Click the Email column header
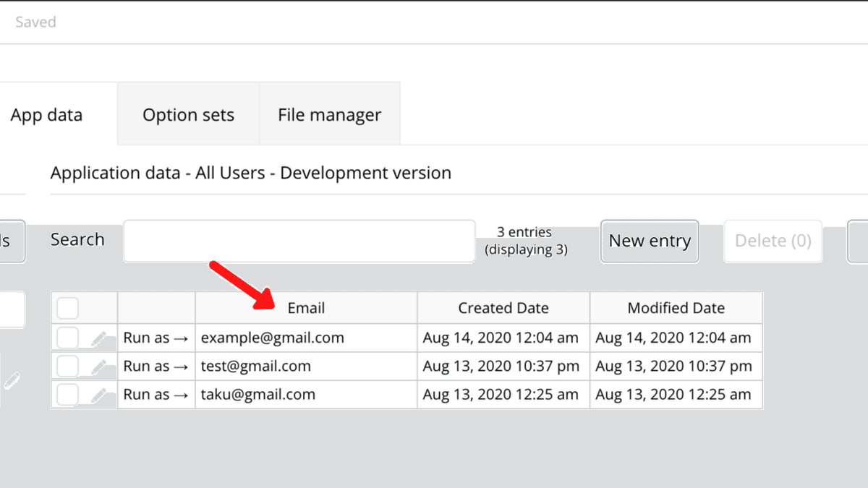868x488 pixels. [306, 308]
